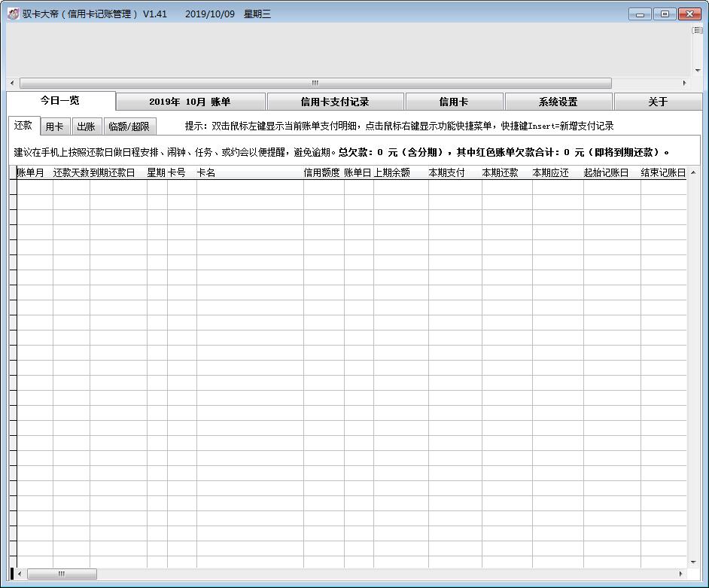Click the 账单日 column header

(x=358, y=172)
